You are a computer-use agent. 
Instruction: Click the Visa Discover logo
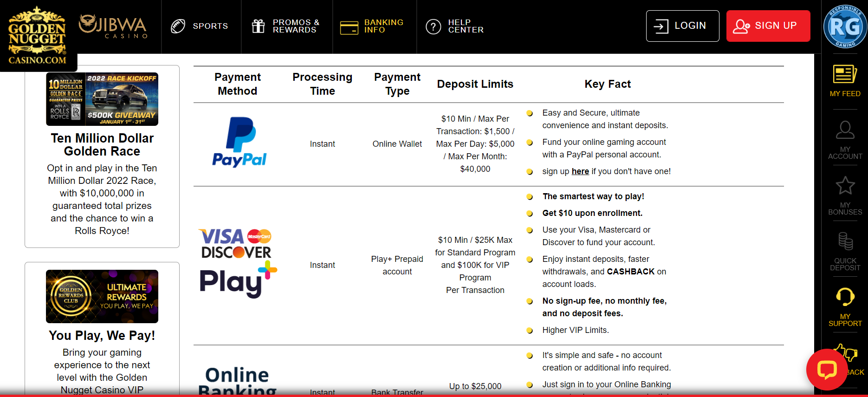coord(235,243)
